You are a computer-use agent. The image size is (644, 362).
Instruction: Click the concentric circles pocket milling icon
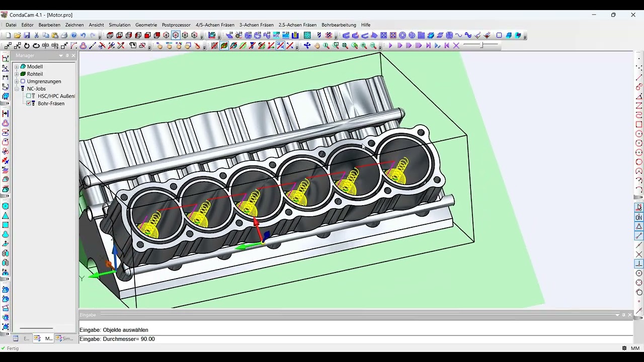click(403, 35)
